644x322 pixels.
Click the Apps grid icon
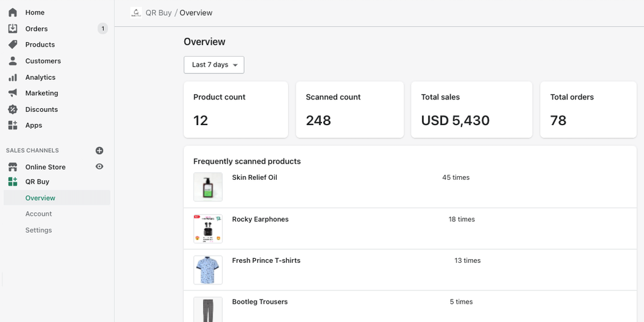pos(13,125)
